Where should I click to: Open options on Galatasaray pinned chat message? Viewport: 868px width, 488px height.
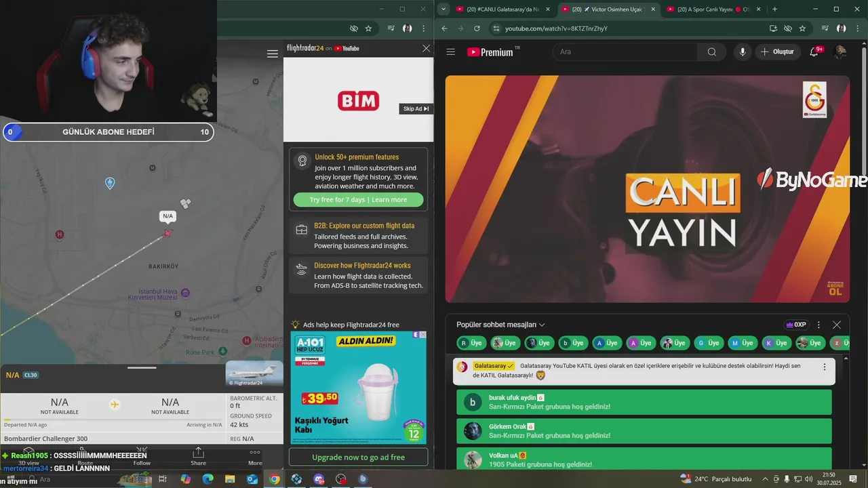coord(825,367)
